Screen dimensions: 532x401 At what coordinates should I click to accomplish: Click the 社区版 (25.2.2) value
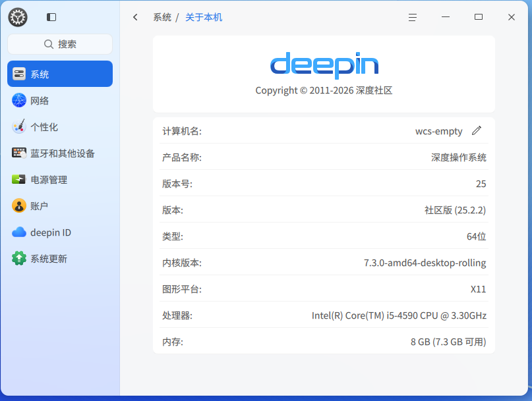[455, 210]
